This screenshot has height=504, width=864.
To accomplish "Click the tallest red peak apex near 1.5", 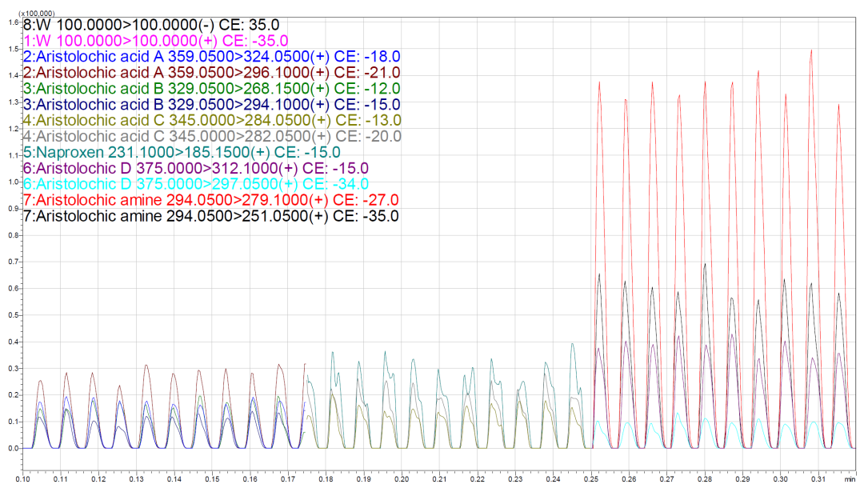I will [x=811, y=50].
